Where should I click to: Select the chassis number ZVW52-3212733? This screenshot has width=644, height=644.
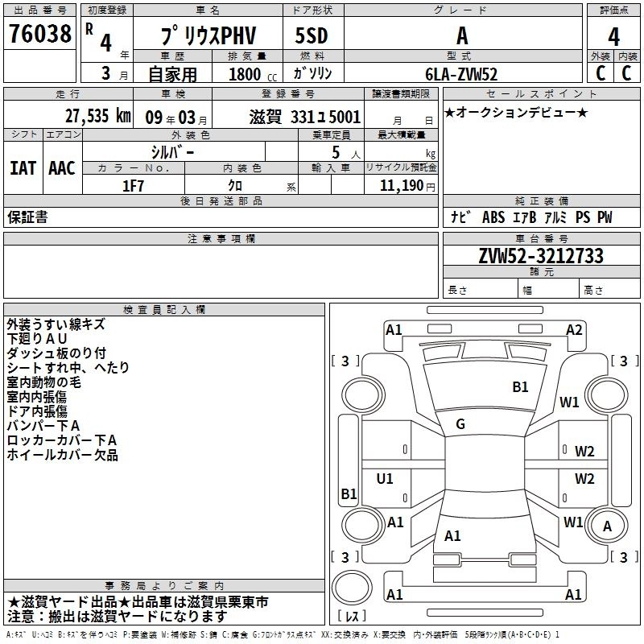pos(541,255)
